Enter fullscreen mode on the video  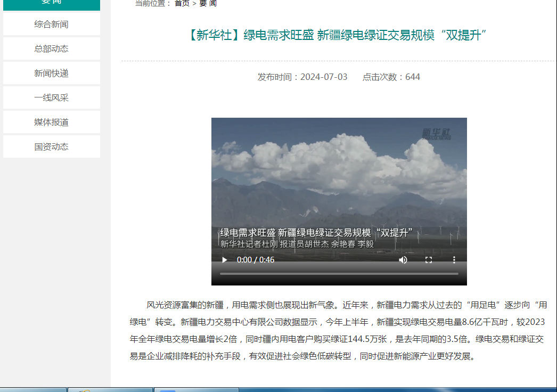click(429, 260)
